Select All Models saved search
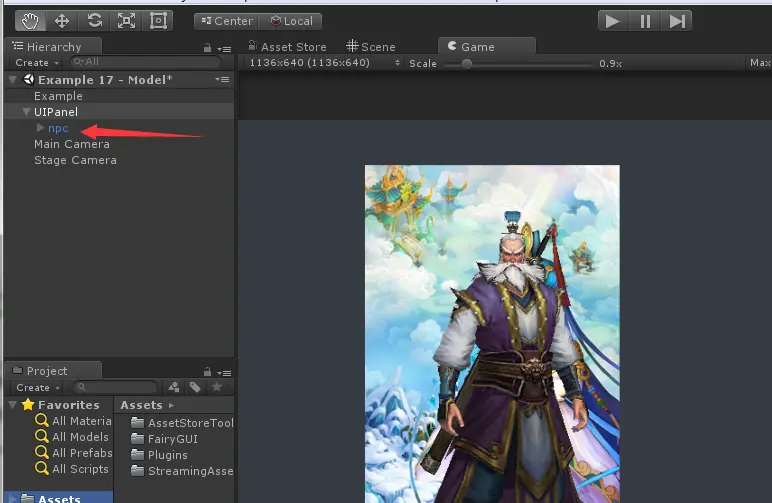 72,437
